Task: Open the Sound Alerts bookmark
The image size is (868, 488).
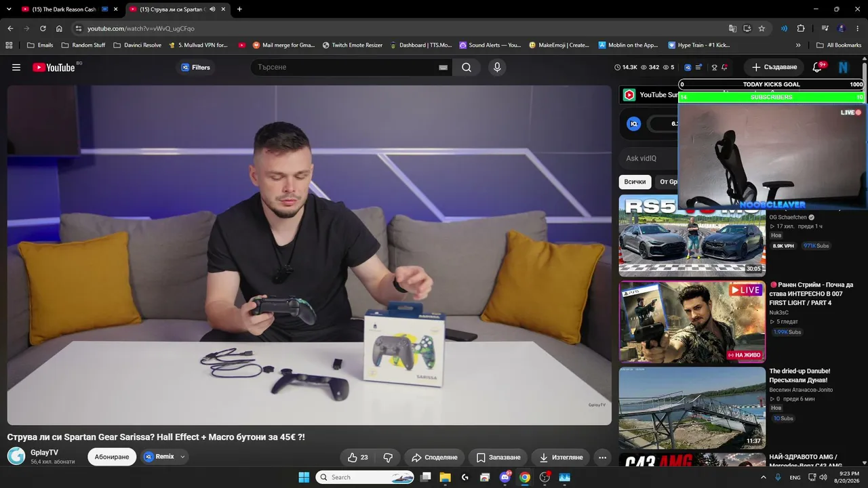Action: (x=490, y=45)
